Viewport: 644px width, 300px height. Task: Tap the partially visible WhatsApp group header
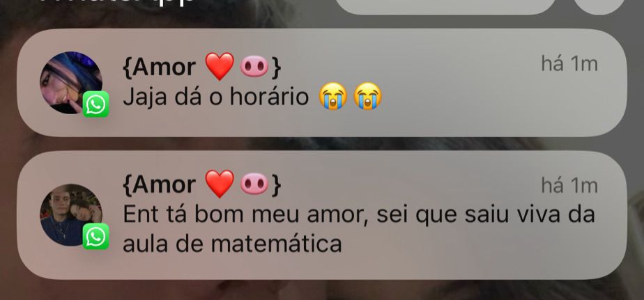click(119, 3)
